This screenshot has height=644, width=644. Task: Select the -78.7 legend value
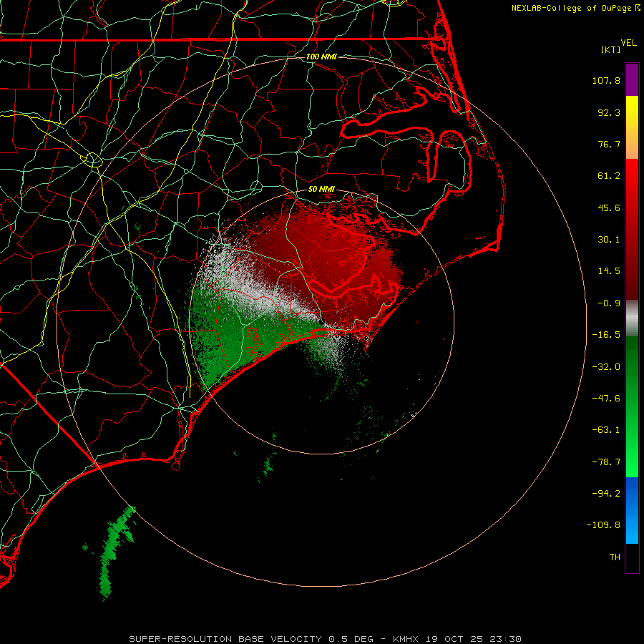(x=606, y=462)
